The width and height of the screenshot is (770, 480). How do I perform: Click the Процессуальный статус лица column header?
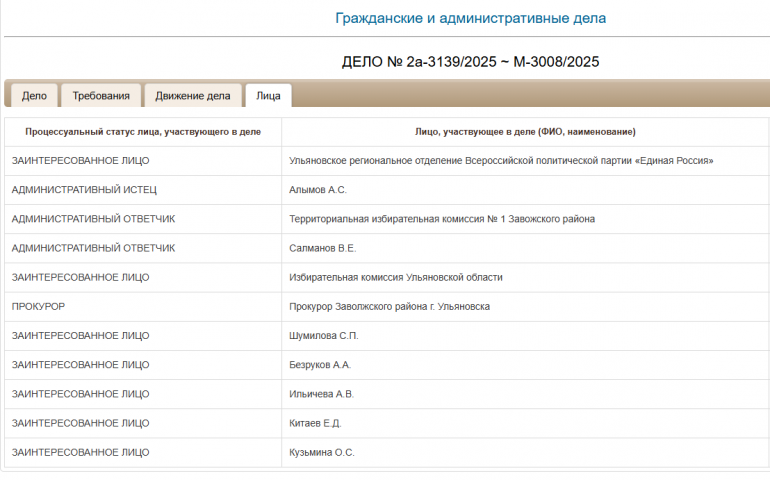tap(143, 132)
